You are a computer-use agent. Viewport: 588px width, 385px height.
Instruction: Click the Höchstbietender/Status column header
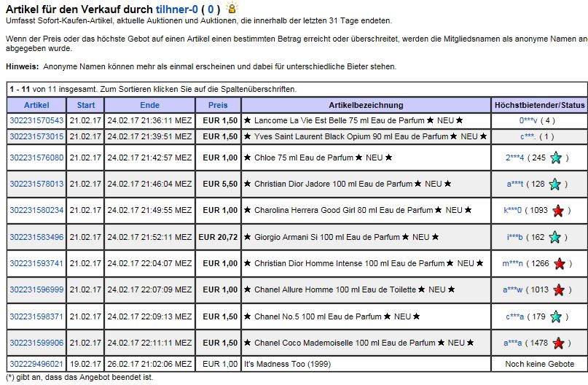point(540,105)
